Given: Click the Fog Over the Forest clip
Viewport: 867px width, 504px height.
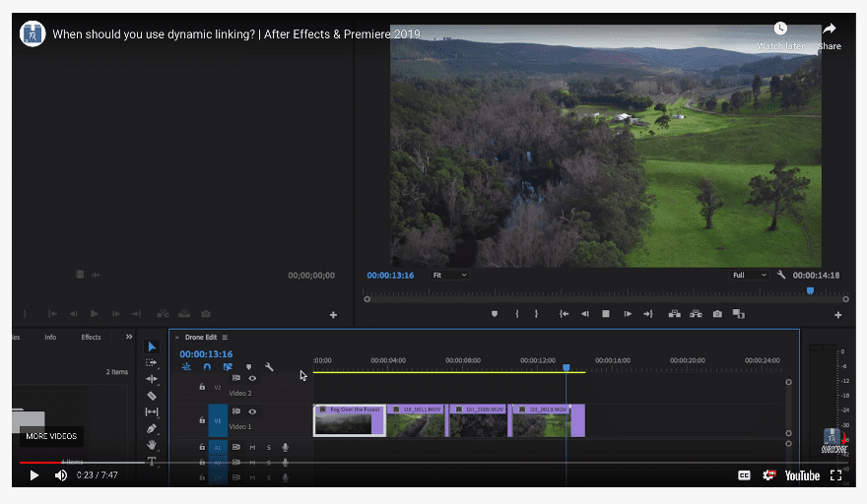Looking at the screenshot, I should click(x=349, y=420).
